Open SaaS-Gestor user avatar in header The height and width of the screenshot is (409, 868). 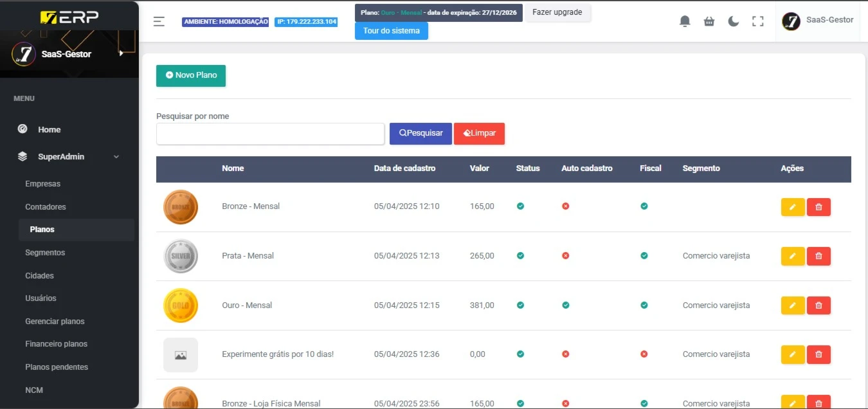791,21
